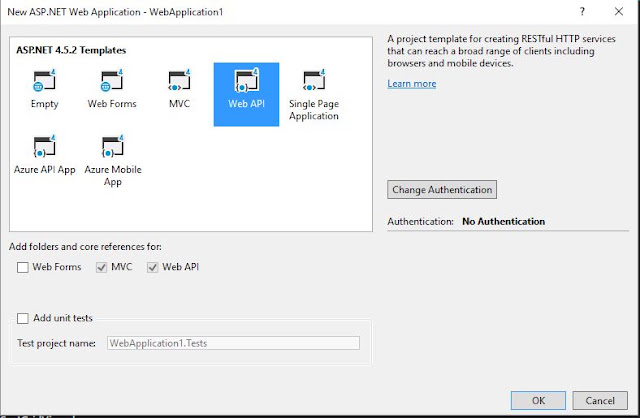The width and height of the screenshot is (640, 418).
Task: Check the Add unit tests box
Action: point(22,318)
